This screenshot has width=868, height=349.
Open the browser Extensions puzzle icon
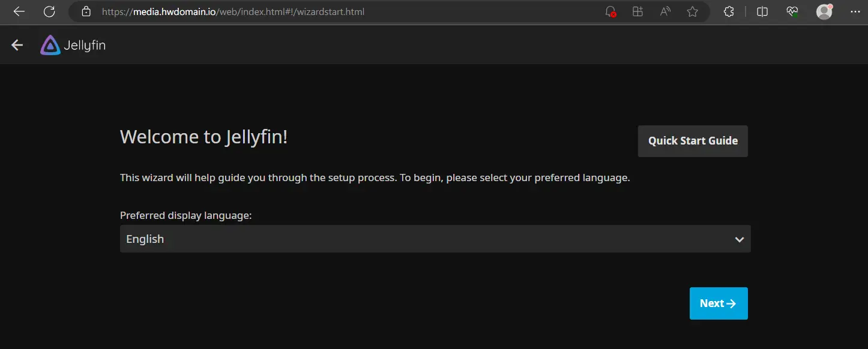coord(729,11)
